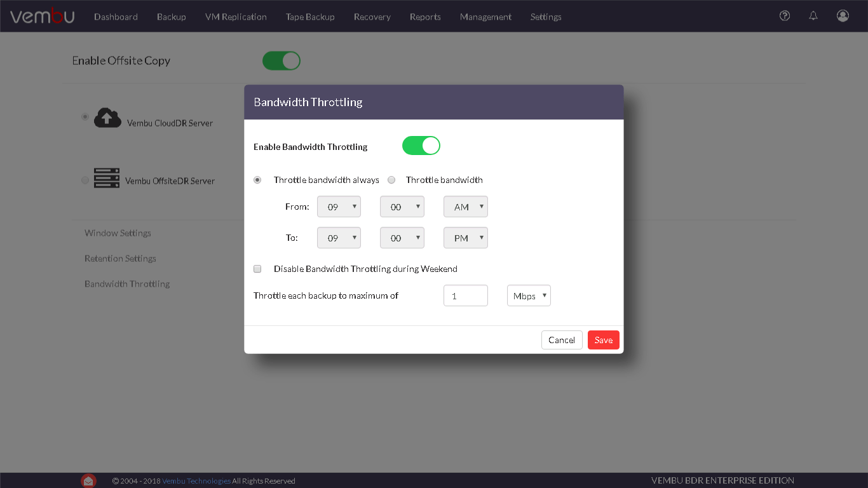
Task: Open the From hour dropdown showing 09
Action: click(x=339, y=206)
